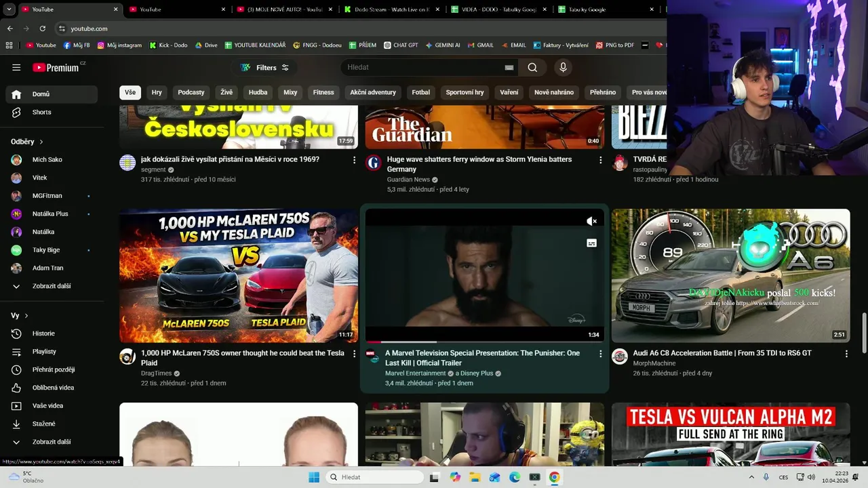Select the Nově nahráno chip
This screenshot has width=868, height=488.
[554, 92]
